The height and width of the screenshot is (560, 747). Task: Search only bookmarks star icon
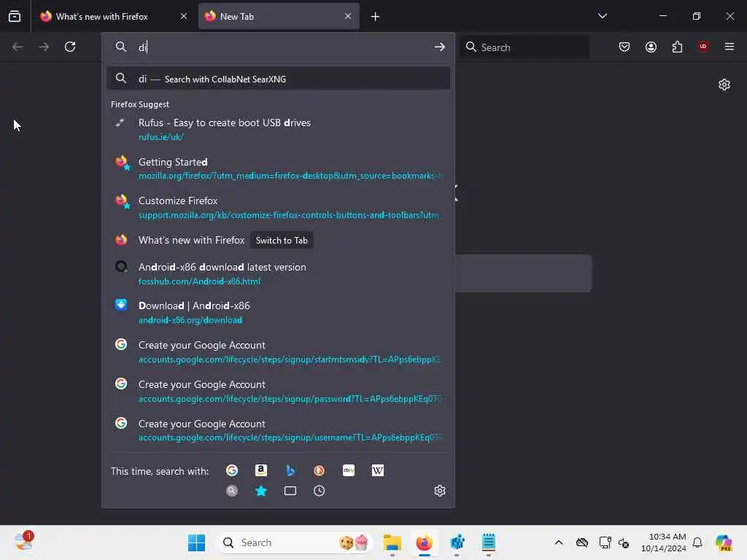coord(261,491)
